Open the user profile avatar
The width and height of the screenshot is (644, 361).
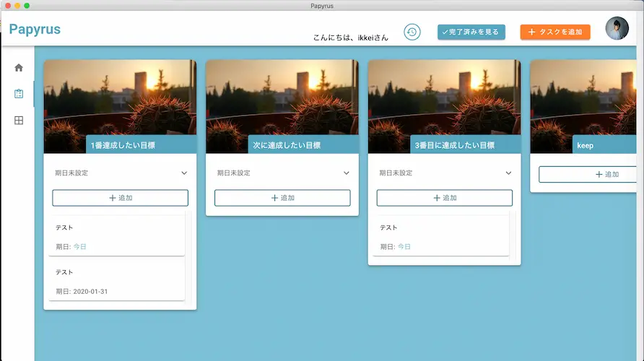tap(617, 28)
